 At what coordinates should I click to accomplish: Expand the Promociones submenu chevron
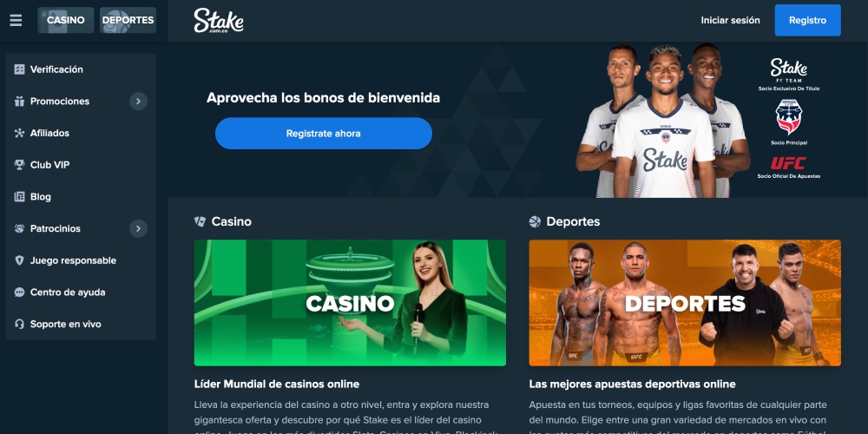(138, 102)
